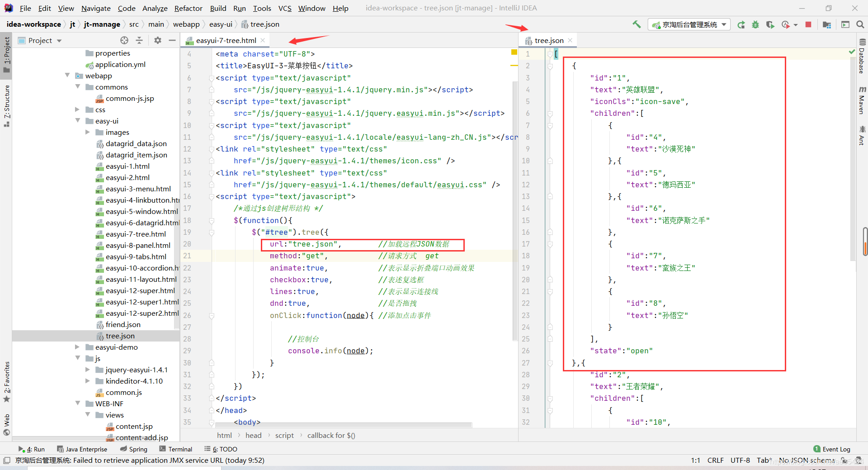Image resolution: width=868 pixels, height=470 pixels.
Task: Open Spring tool window
Action: coord(134,449)
